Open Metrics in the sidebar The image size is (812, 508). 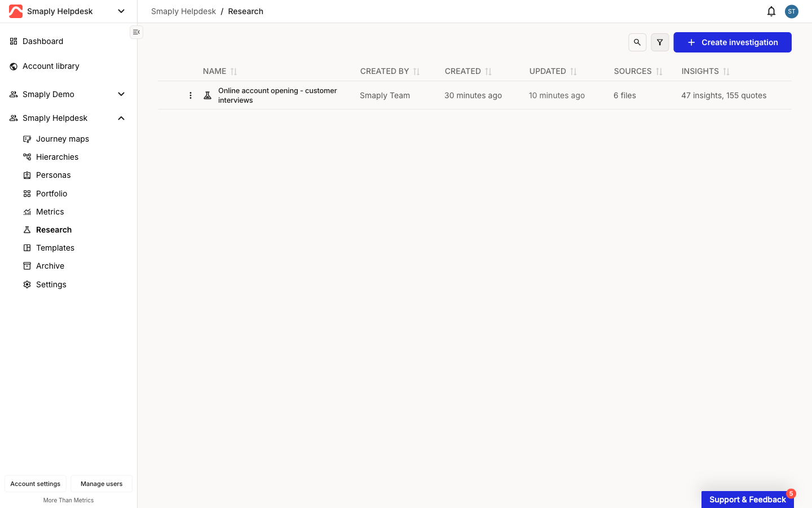click(x=50, y=212)
